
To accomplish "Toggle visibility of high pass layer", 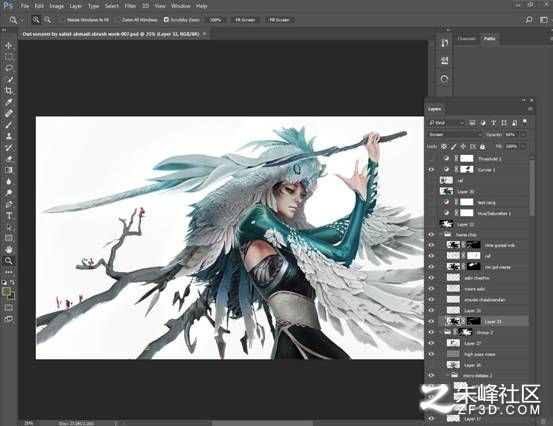I will click(431, 354).
